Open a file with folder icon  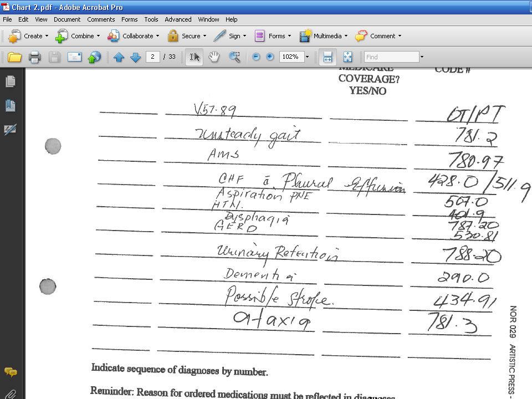[x=14, y=57]
